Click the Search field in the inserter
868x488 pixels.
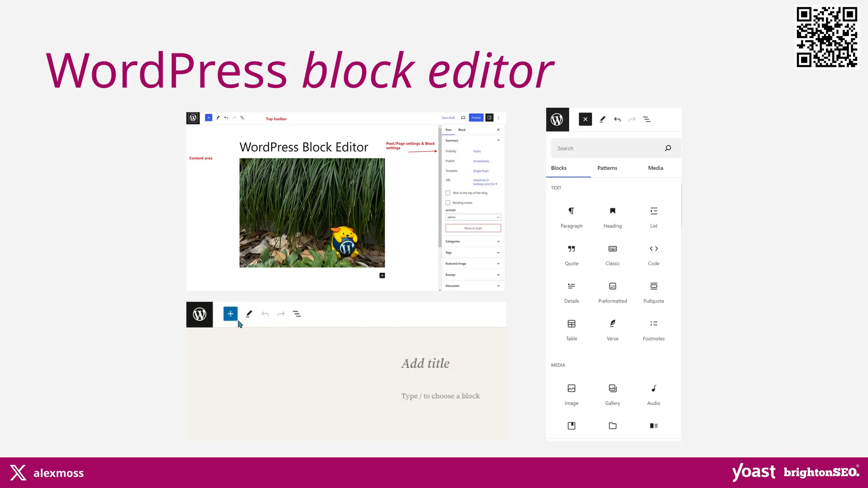(615, 148)
